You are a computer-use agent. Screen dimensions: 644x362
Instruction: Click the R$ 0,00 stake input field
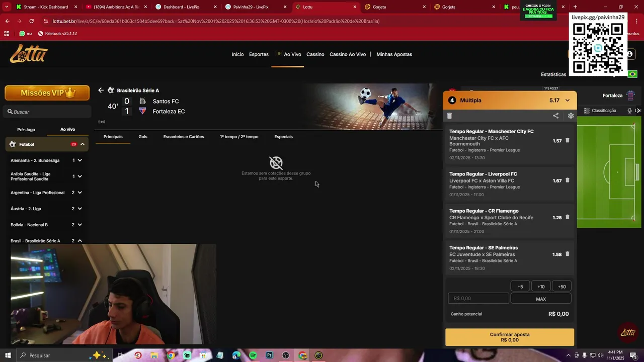[x=478, y=299]
